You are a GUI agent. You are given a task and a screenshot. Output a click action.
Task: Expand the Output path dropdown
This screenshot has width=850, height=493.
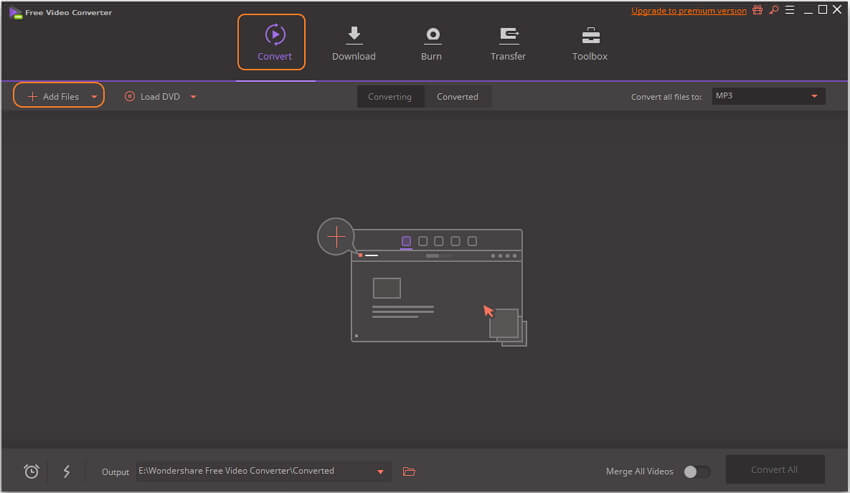pos(380,471)
